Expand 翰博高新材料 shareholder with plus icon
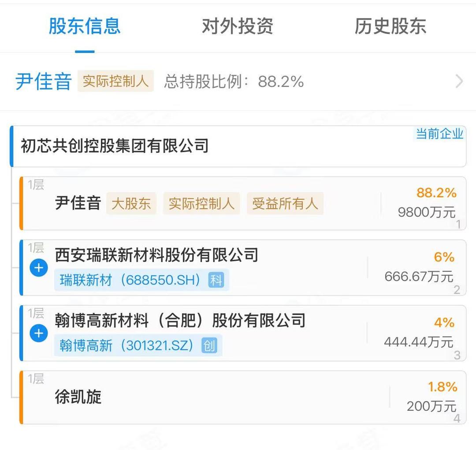The width and height of the screenshot is (476, 450). click(39, 333)
